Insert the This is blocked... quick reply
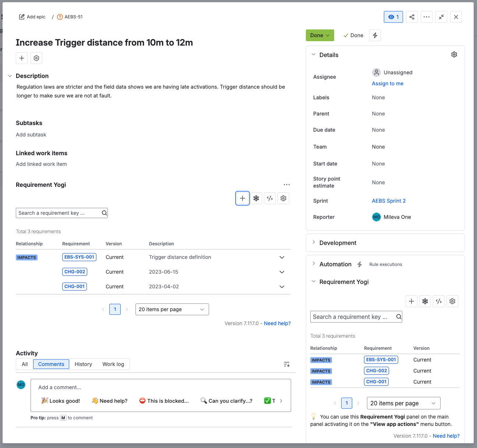This screenshot has width=477, height=448. [164, 401]
